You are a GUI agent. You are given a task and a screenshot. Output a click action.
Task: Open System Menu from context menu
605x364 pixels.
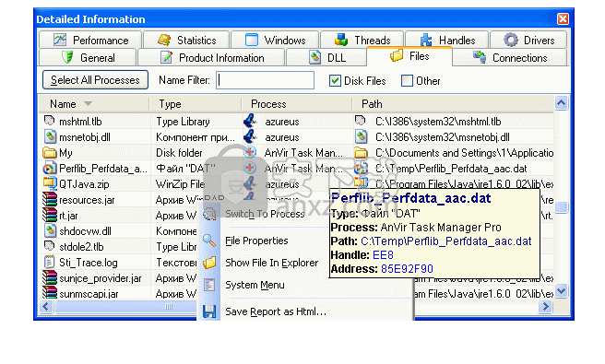point(255,285)
